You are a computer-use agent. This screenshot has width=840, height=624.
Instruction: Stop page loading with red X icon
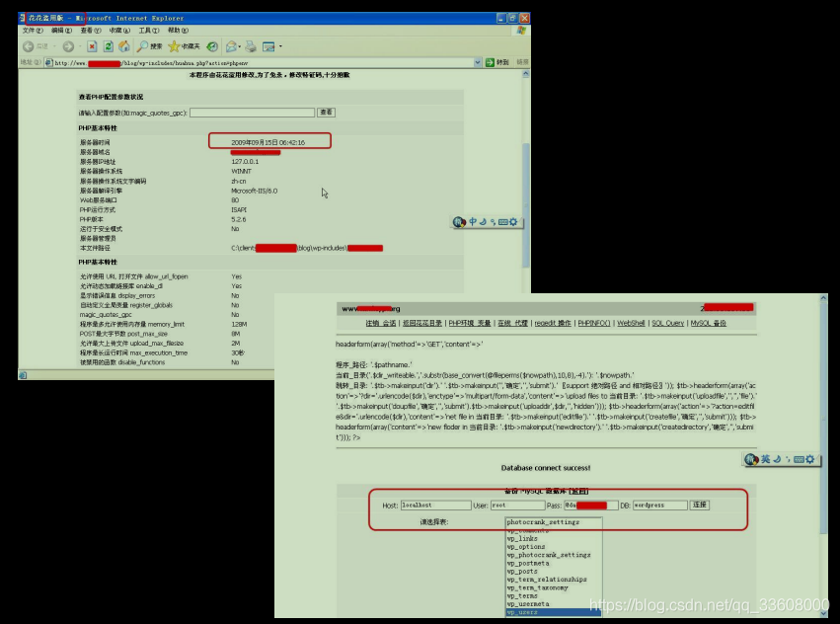[92, 46]
